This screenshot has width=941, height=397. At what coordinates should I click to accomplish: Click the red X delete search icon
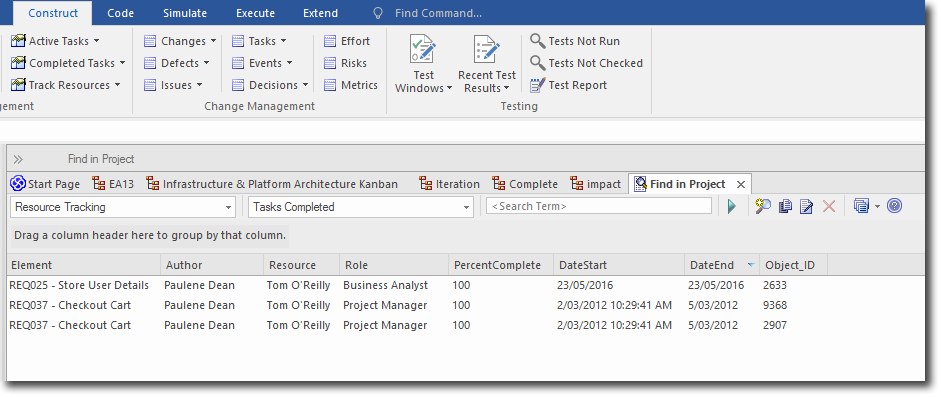[x=829, y=207]
